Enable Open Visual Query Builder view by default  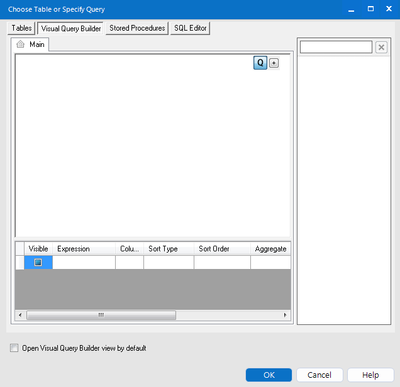tap(14, 348)
